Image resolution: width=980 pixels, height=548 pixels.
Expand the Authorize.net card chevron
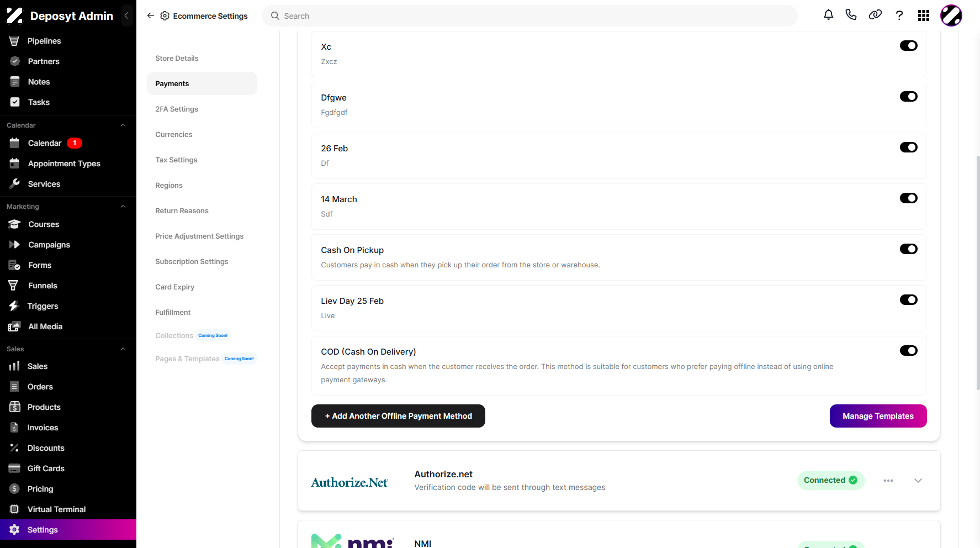tap(918, 481)
